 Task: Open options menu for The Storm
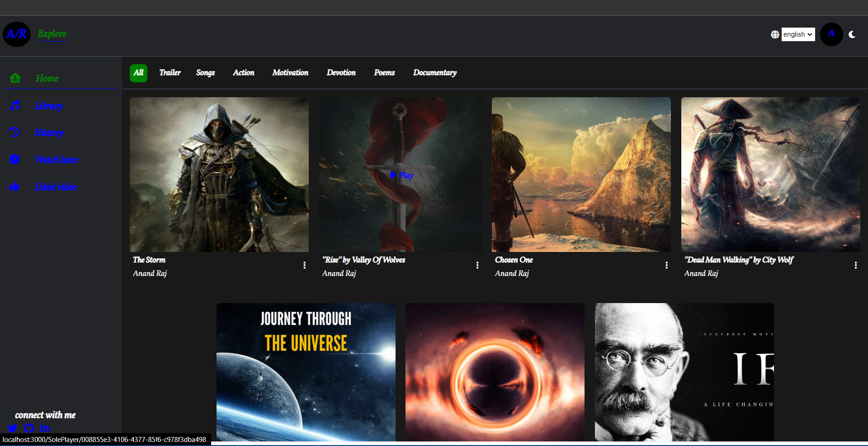point(304,265)
